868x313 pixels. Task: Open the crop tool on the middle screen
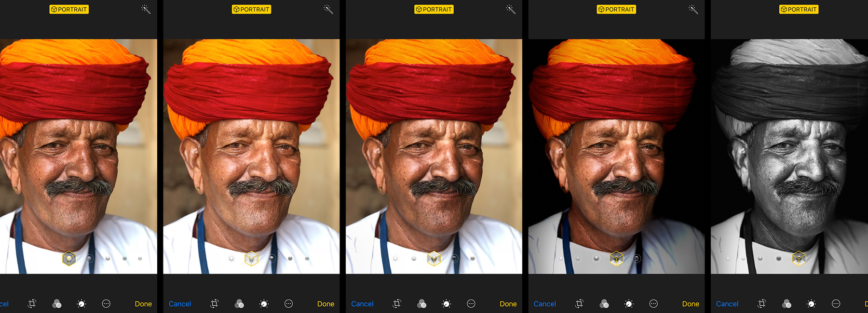pos(397,304)
